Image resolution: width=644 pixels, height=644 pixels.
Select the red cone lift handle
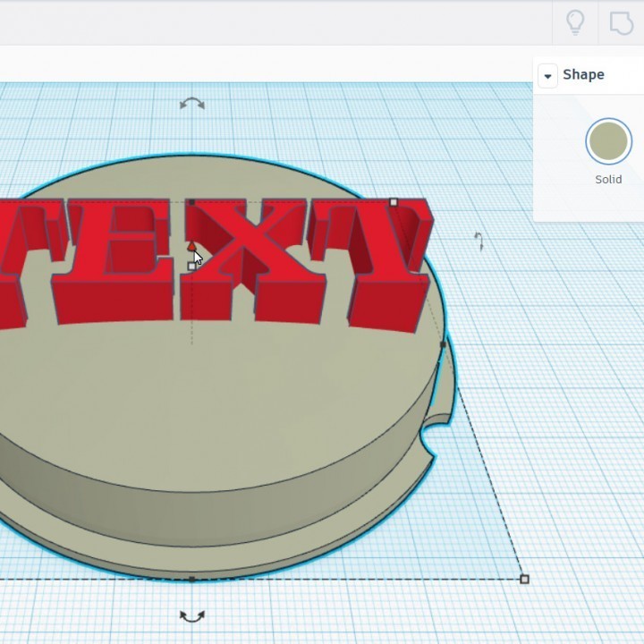(x=191, y=246)
